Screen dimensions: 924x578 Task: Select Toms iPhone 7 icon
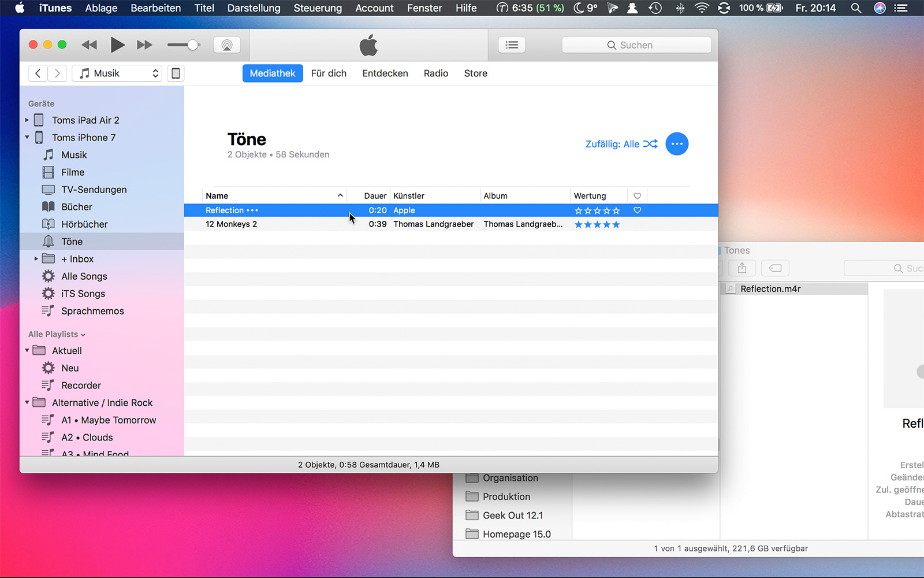(x=39, y=138)
